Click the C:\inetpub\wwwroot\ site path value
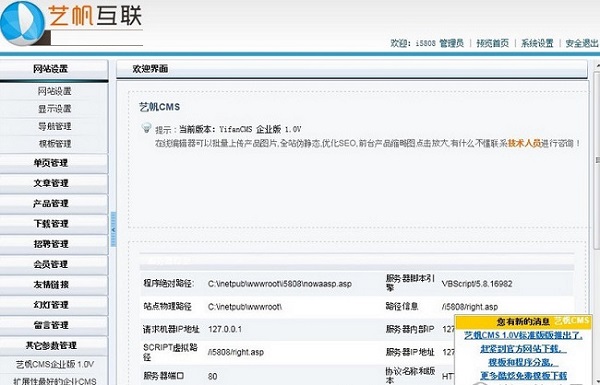This screenshot has width=600, height=385. coord(245,307)
